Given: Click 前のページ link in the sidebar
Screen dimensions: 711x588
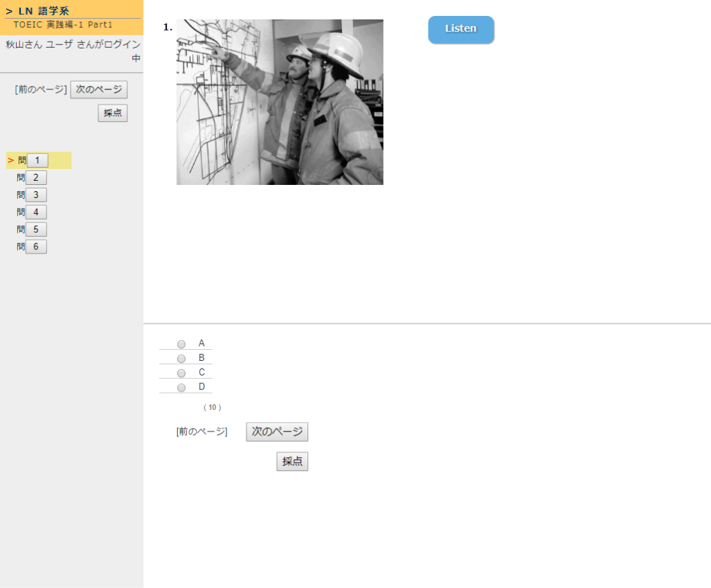Looking at the screenshot, I should pyautogui.click(x=41, y=89).
